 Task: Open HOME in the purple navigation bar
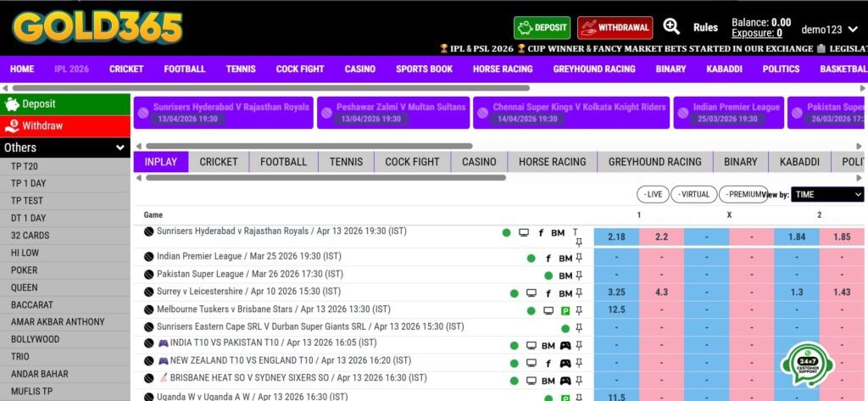coord(22,70)
